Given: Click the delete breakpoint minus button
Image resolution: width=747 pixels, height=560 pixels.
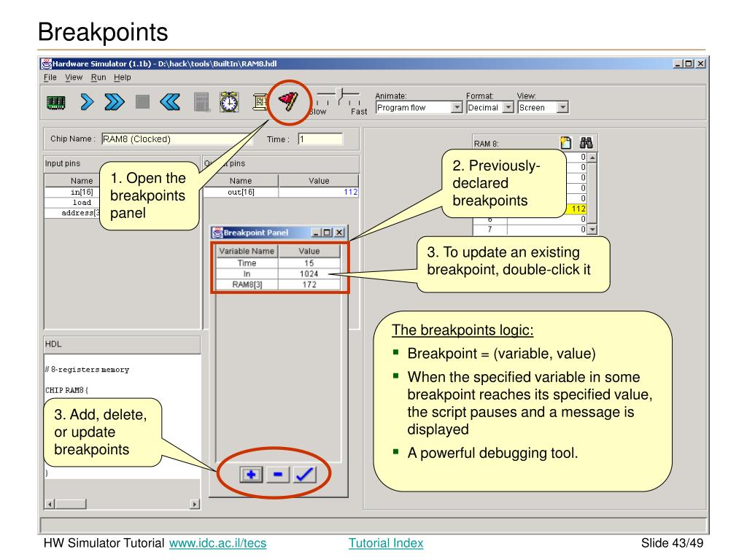Looking at the screenshot, I should [278, 474].
